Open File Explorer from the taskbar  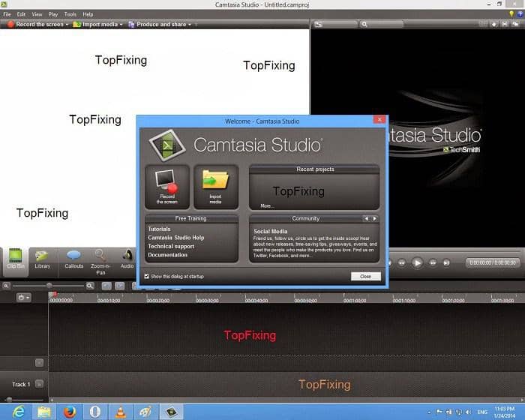(x=43, y=412)
